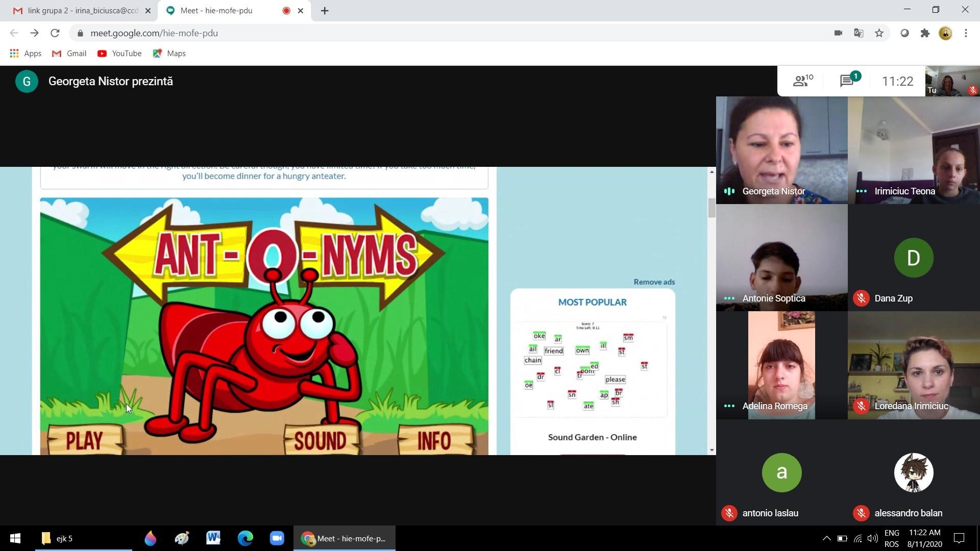Click the Sound Garden - Online title
Image resolution: width=980 pixels, height=551 pixels.
coord(592,437)
